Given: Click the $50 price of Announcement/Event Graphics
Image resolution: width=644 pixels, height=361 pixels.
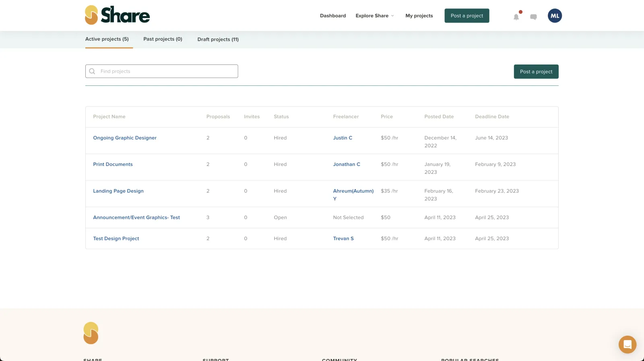Looking at the screenshot, I should point(386,218).
